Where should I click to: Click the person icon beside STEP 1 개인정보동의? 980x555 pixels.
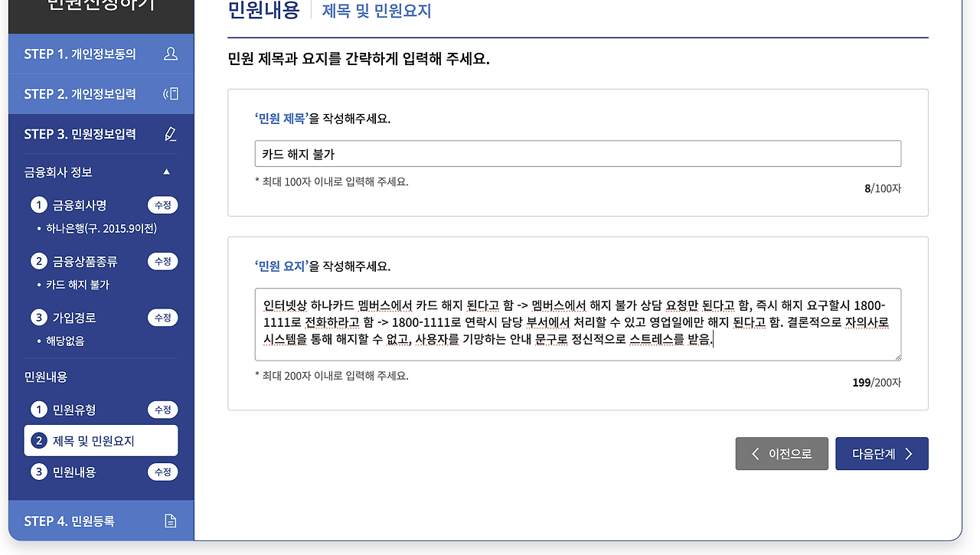coord(170,54)
